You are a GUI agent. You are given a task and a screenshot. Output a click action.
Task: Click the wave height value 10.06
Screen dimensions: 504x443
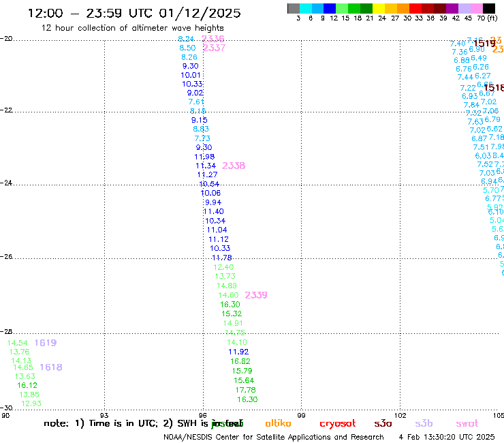coord(210,193)
